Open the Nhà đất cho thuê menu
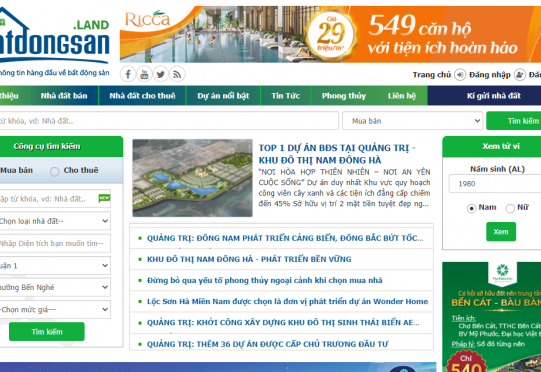This screenshot has height=372, width=541. 142,96
